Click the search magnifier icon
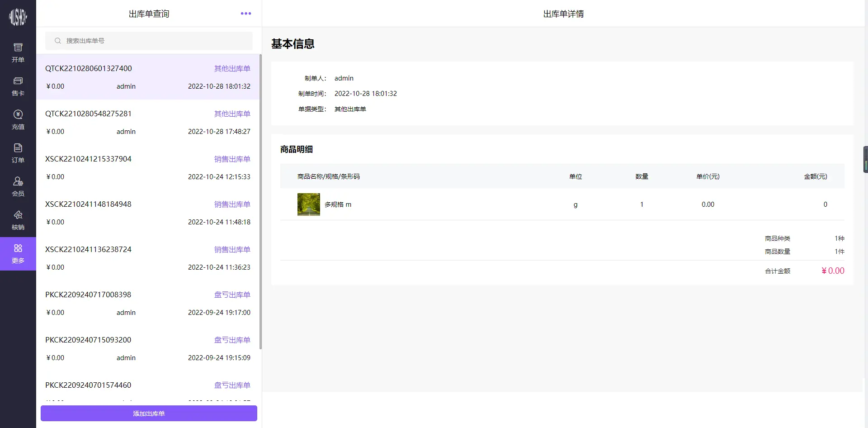The height and width of the screenshot is (428, 868). pyautogui.click(x=58, y=41)
